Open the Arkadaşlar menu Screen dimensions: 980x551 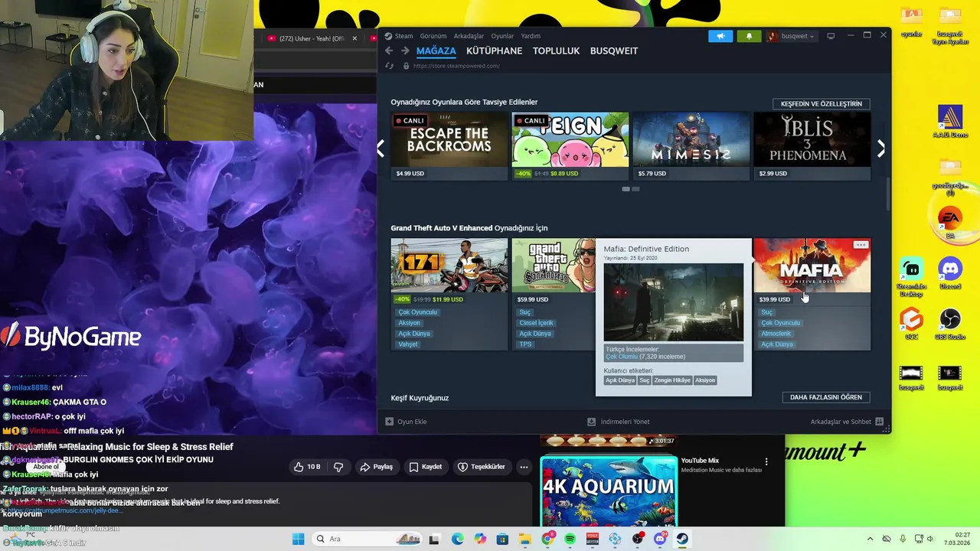pos(469,36)
